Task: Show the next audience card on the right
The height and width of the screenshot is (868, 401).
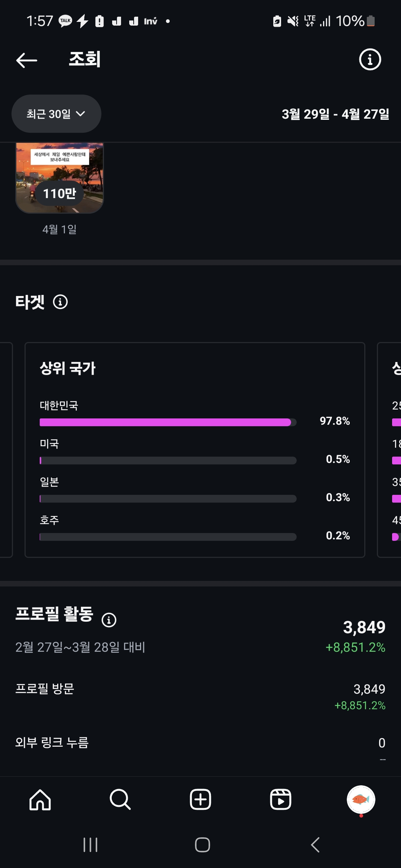Action: coord(389,450)
